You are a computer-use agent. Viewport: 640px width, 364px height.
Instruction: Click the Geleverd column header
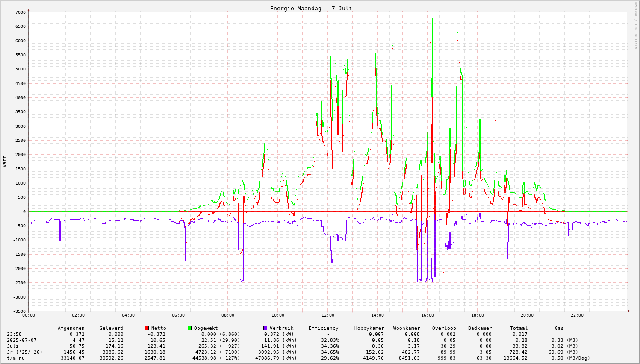(x=111, y=328)
